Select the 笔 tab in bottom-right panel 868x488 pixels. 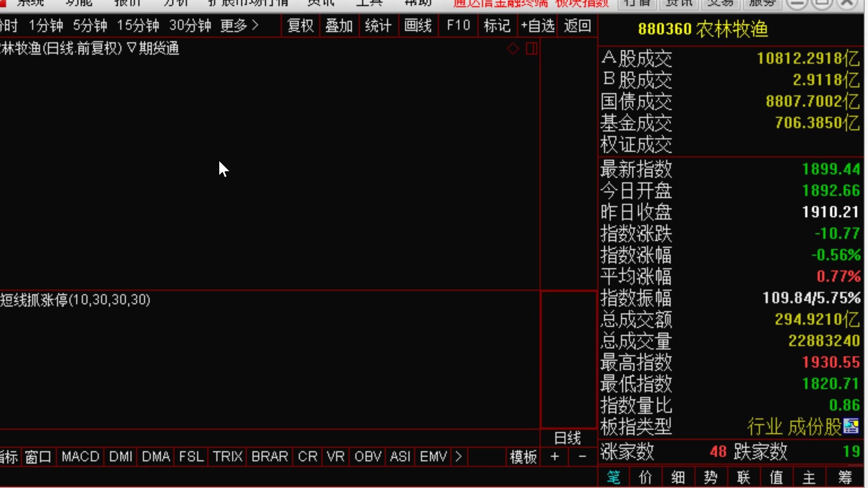[x=613, y=477]
